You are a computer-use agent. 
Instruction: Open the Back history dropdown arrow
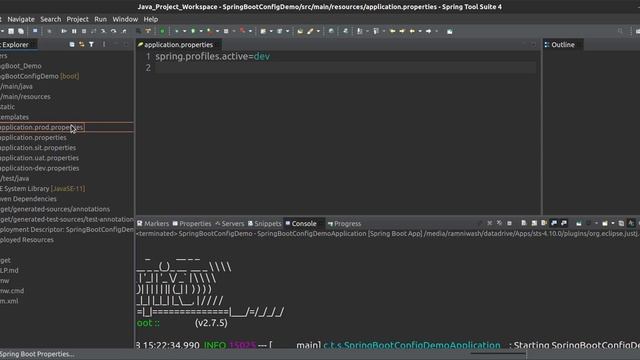coord(420,31)
